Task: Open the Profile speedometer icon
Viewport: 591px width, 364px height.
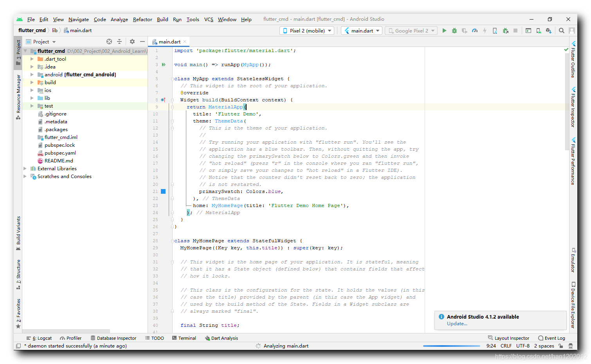Action: pos(475,31)
